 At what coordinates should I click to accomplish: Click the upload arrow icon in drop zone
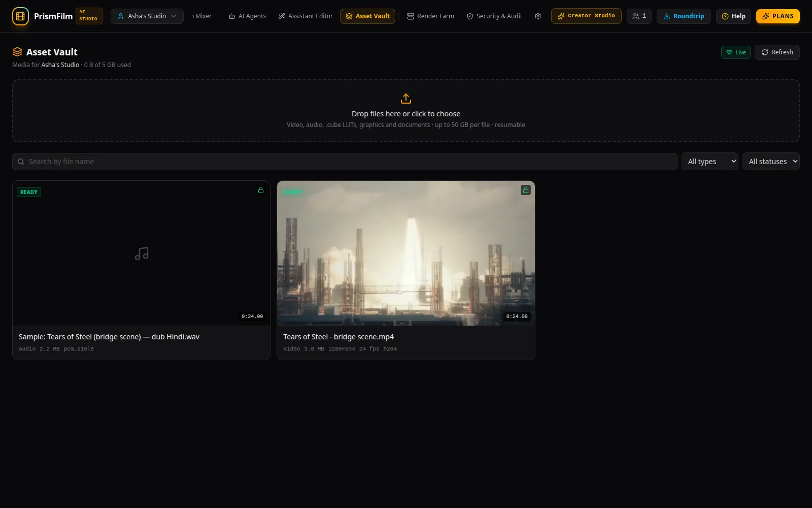click(x=406, y=99)
